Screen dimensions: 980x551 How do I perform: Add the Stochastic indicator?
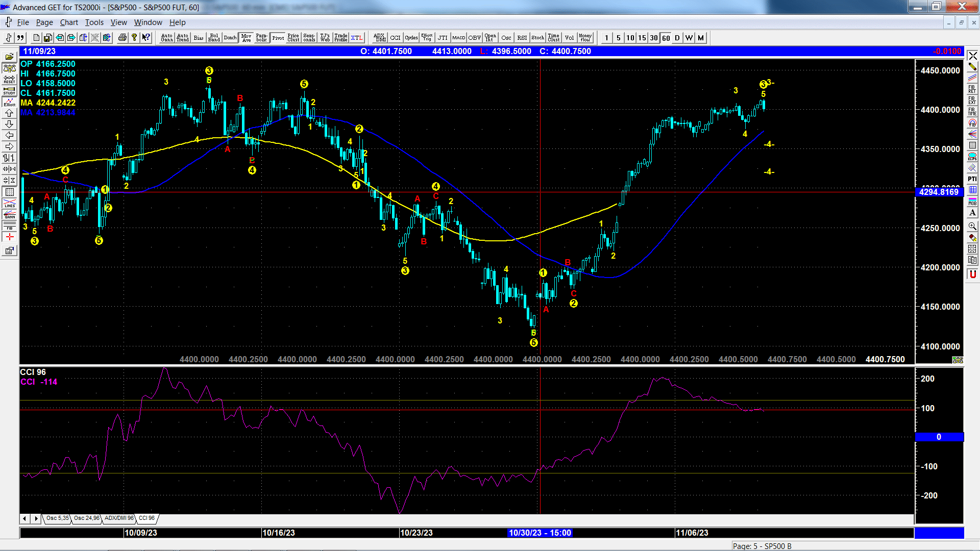pyautogui.click(x=537, y=38)
